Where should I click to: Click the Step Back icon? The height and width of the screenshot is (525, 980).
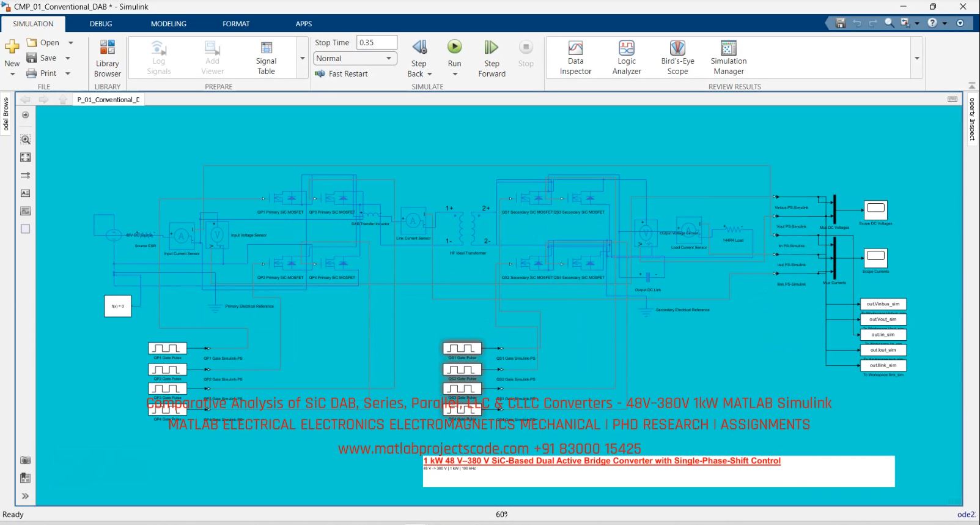[x=419, y=47]
